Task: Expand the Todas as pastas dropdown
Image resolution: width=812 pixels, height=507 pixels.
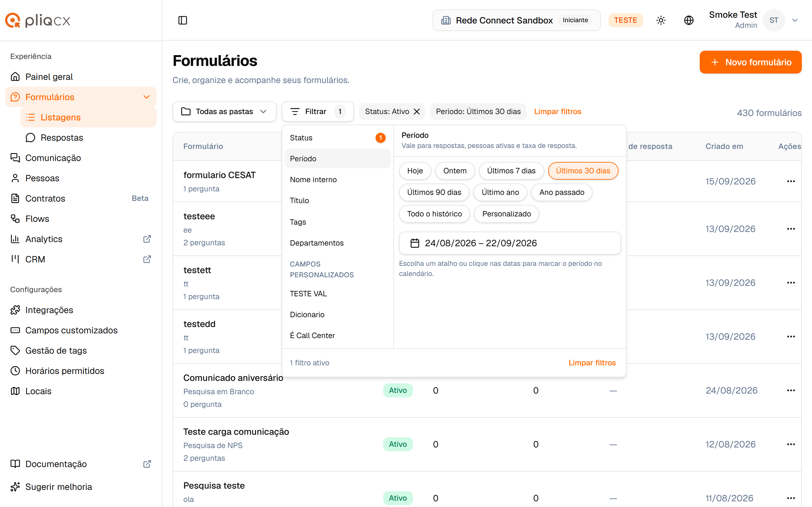Action: [224, 111]
